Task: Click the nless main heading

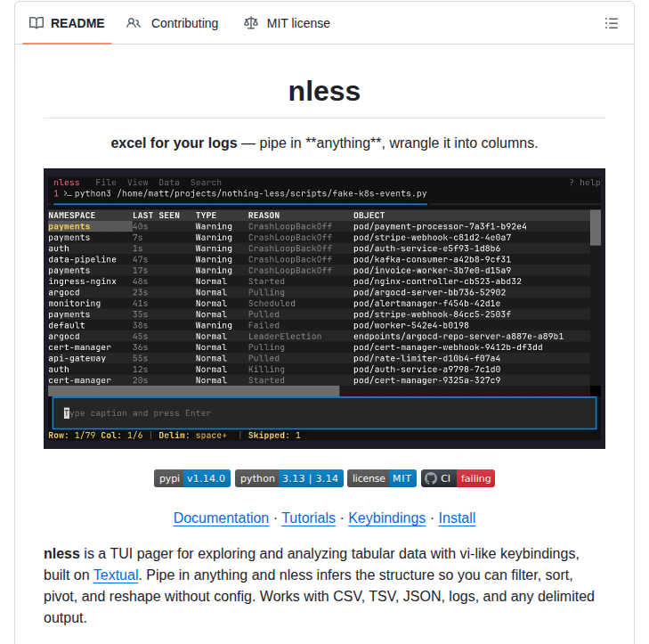Action: point(324,91)
